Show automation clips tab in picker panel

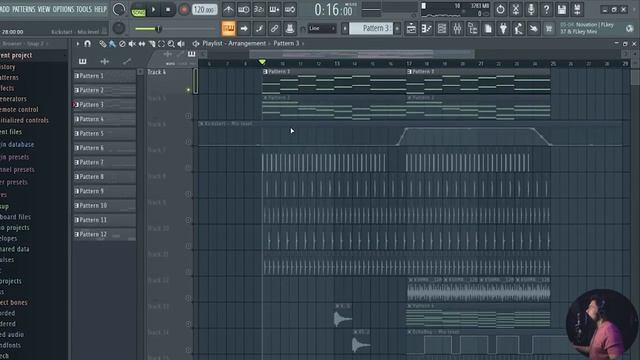tap(127, 61)
